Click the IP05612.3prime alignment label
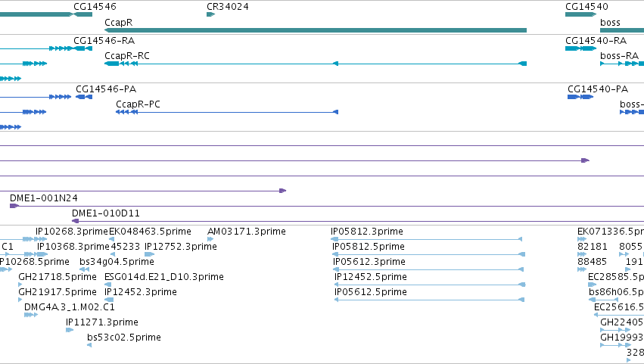644x364 pixels. click(369, 262)
